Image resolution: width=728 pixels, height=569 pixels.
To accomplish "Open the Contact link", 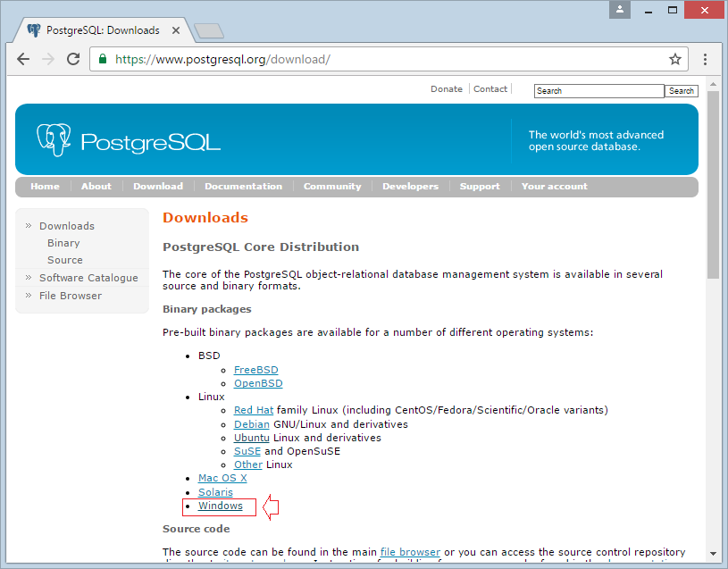I will (490, 89).
